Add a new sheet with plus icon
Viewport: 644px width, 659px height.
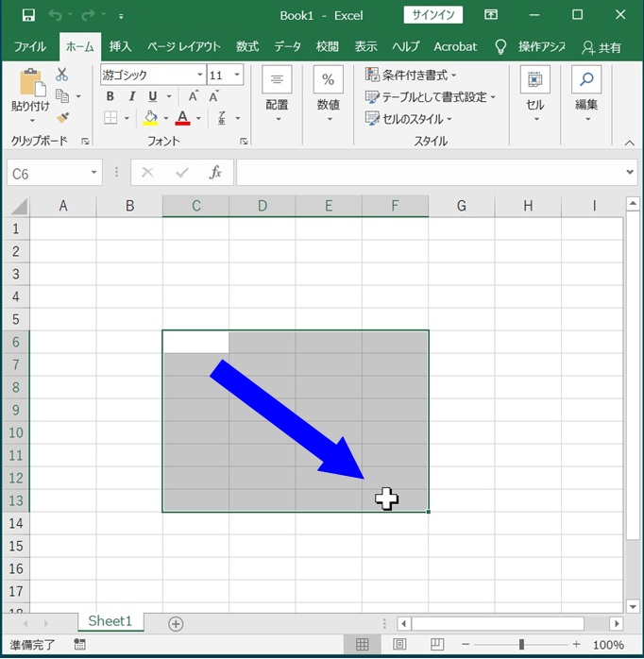(176, 624)
